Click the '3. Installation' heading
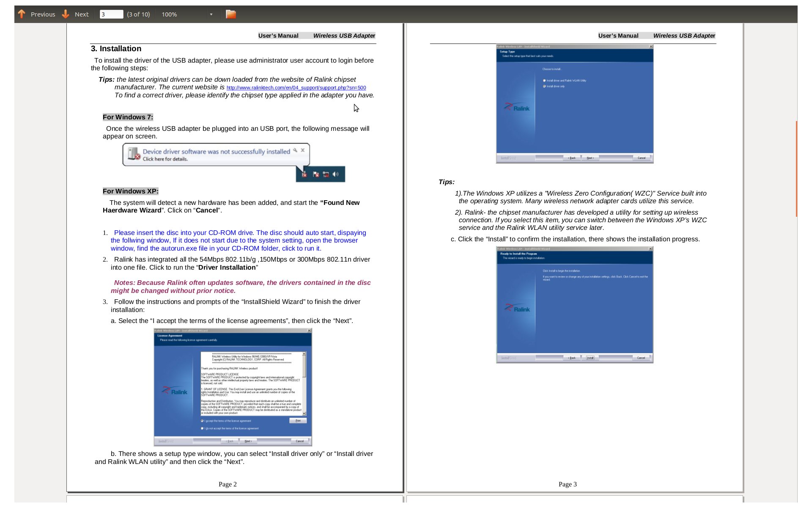Image resolution: width=812 pixels, height=508 pixels. pos(116,49)
